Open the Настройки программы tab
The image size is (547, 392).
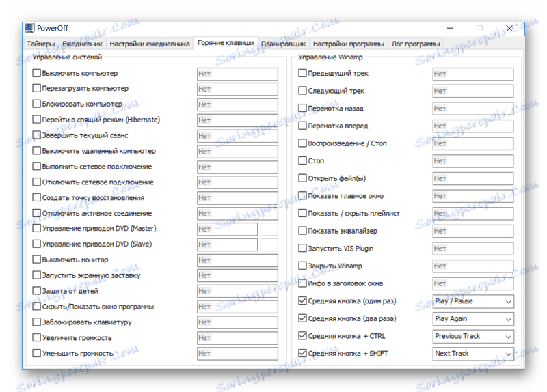(348, 44)
